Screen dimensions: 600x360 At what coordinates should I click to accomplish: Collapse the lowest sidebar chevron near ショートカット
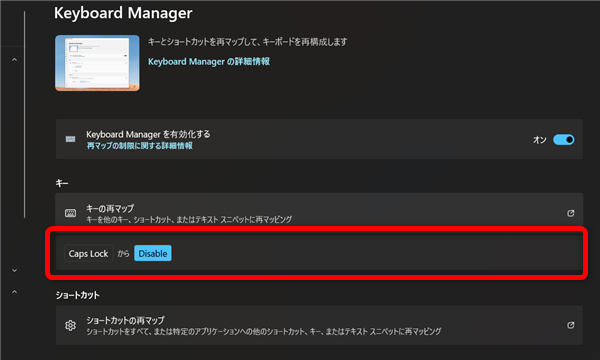[x=15, y=292]
